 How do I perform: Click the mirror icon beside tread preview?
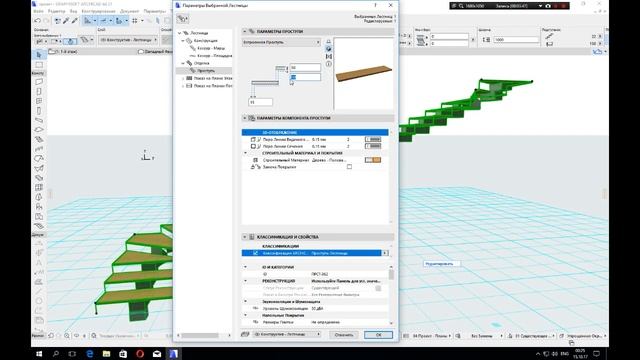(x=329, y=56)
